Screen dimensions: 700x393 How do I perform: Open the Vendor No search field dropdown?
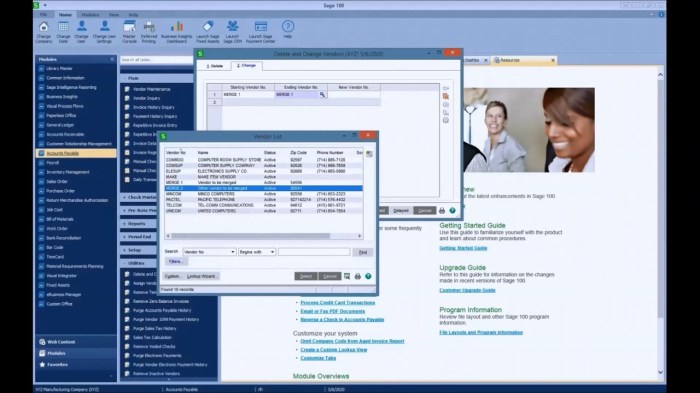click(233, 252)
